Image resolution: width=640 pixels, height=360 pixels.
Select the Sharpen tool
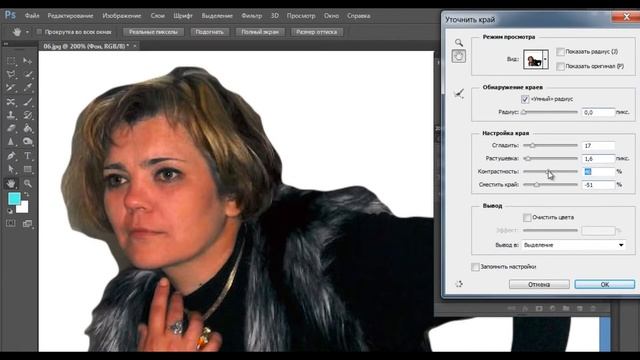11,142
